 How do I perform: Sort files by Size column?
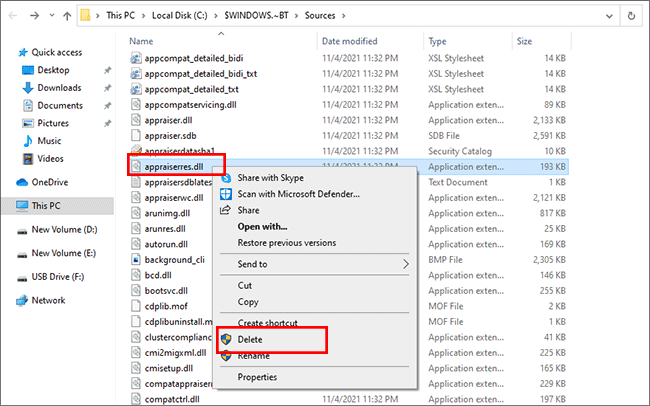pos(524,41)
